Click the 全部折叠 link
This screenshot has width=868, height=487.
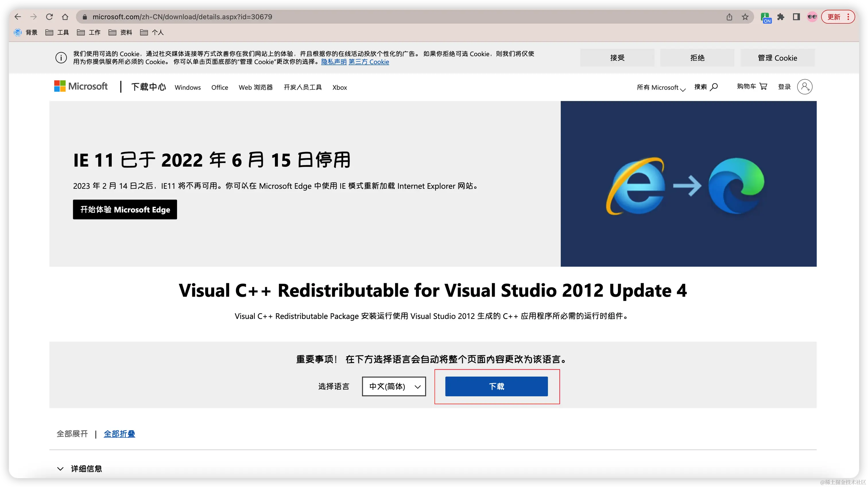click(x=119, y=434)
